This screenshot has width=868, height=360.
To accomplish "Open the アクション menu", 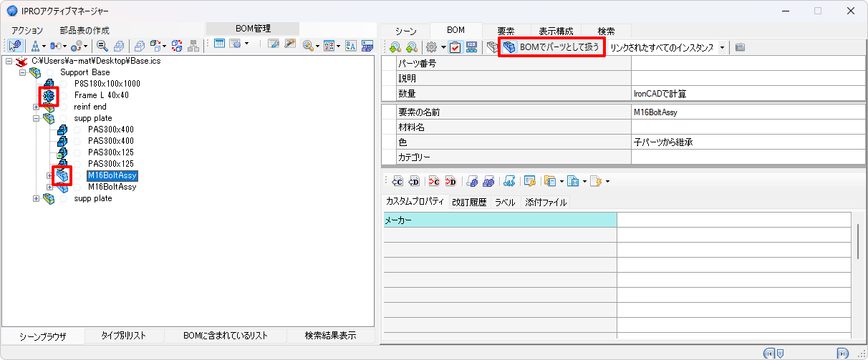I will (x=27, y=31).
